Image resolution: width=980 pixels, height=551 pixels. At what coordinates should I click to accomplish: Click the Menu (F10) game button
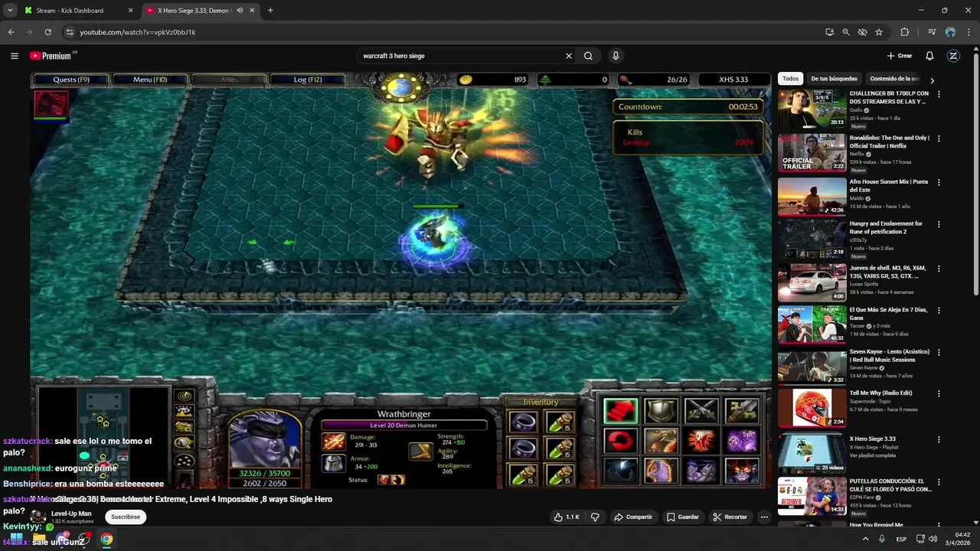tap(150, 80)
